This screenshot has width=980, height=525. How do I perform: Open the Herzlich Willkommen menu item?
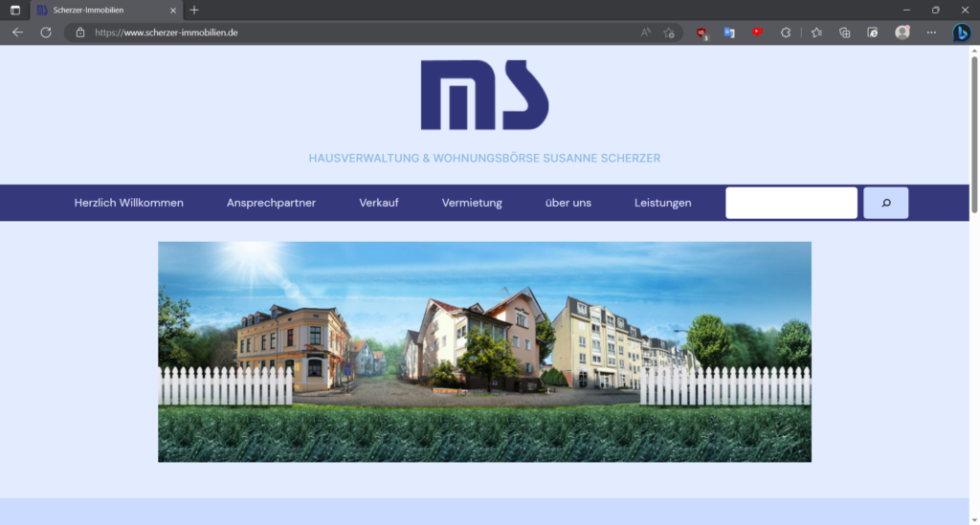[x=129, y=203]
